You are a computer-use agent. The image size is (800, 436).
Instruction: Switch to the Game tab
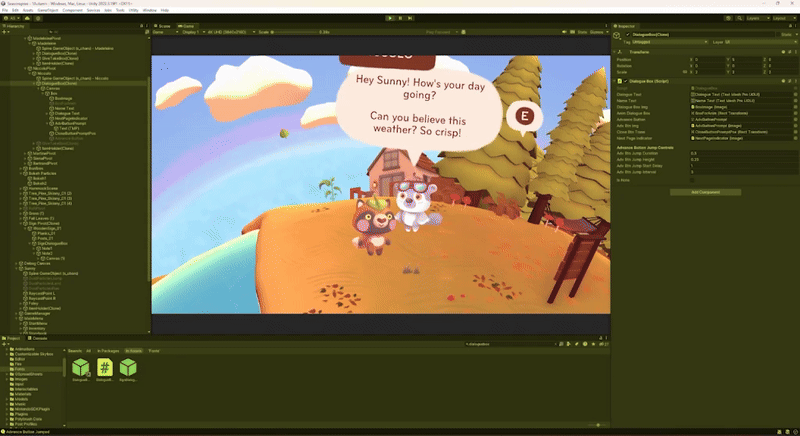[x=187, y=25]
